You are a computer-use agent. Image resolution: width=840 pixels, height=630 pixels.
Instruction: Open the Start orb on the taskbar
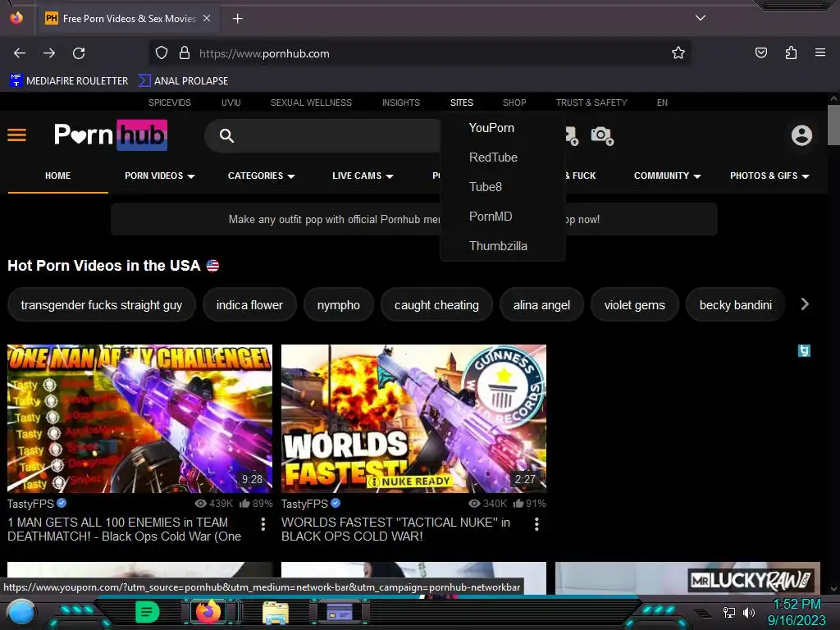[21, 612]
